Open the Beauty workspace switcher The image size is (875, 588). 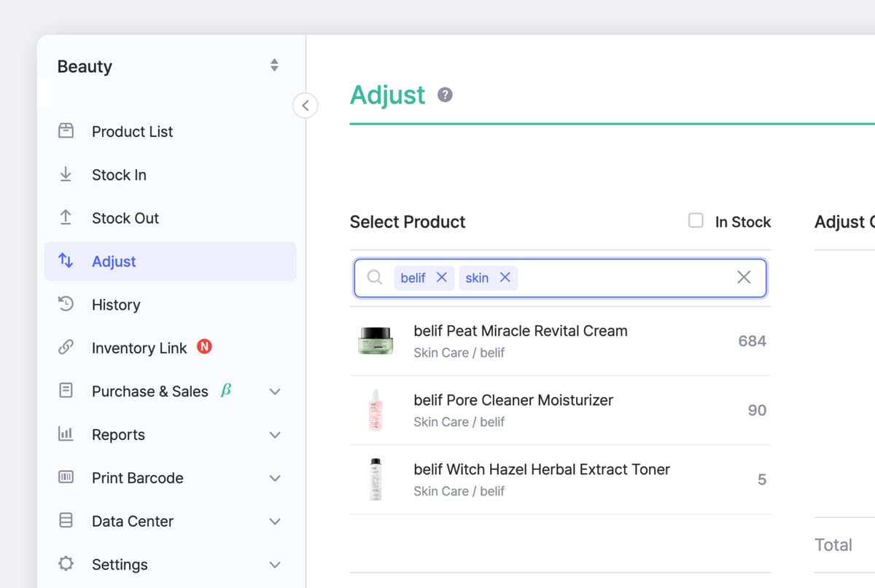coord(274,64)
